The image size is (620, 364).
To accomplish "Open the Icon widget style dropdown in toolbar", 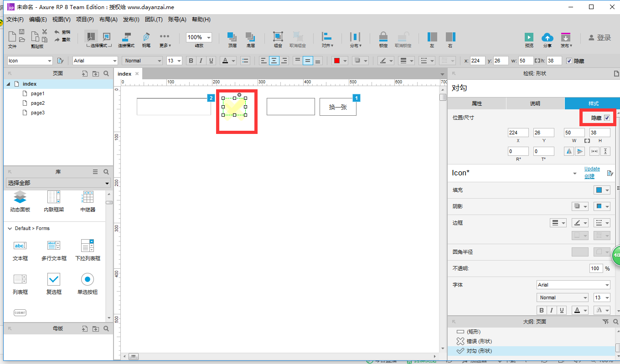I will (x=30, y=61).
